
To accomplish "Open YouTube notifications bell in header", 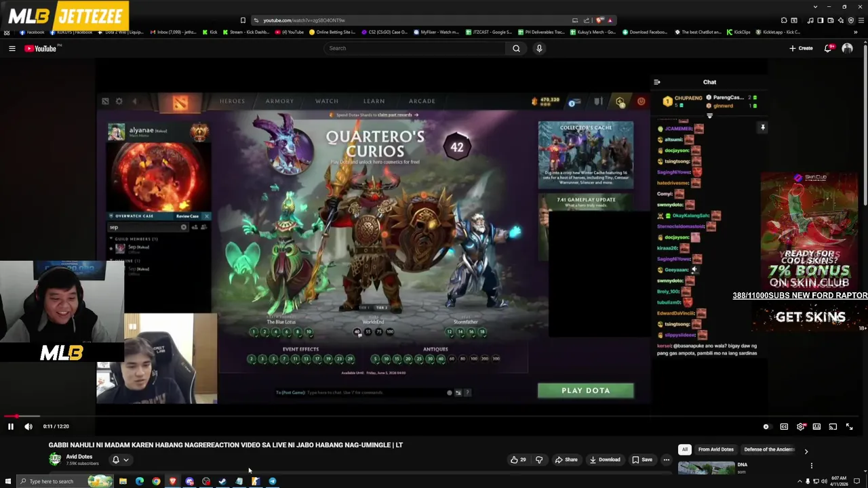I will (828, 48).
